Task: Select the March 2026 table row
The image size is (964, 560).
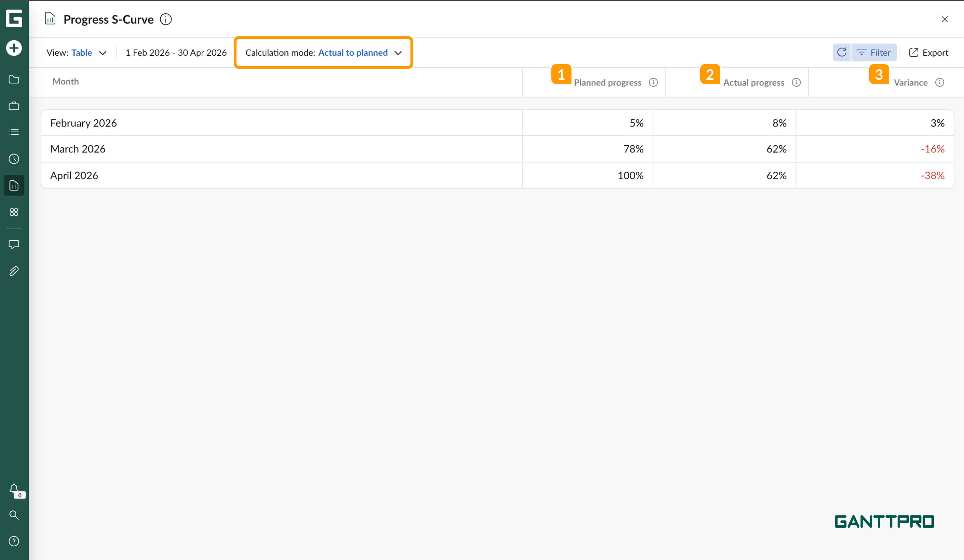Action: point(268,149)
